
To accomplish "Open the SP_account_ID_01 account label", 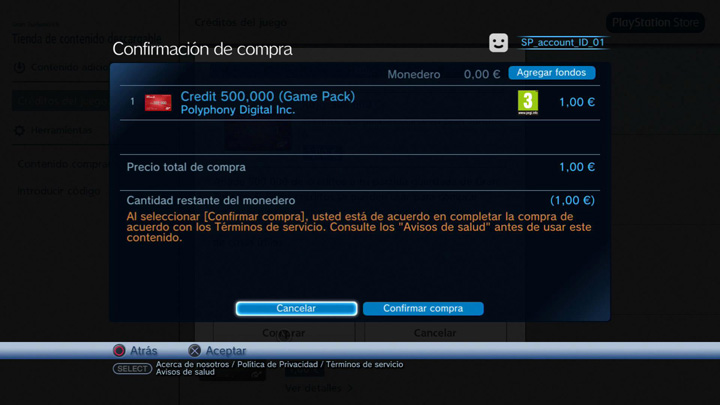I will (562, 42).
